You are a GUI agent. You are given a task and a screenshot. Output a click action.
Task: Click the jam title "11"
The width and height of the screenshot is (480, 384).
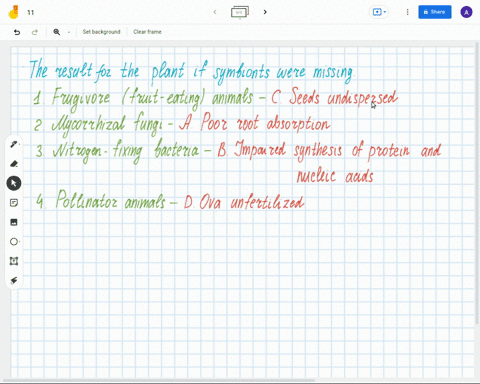pyautogui.click(x=31, y=13)
